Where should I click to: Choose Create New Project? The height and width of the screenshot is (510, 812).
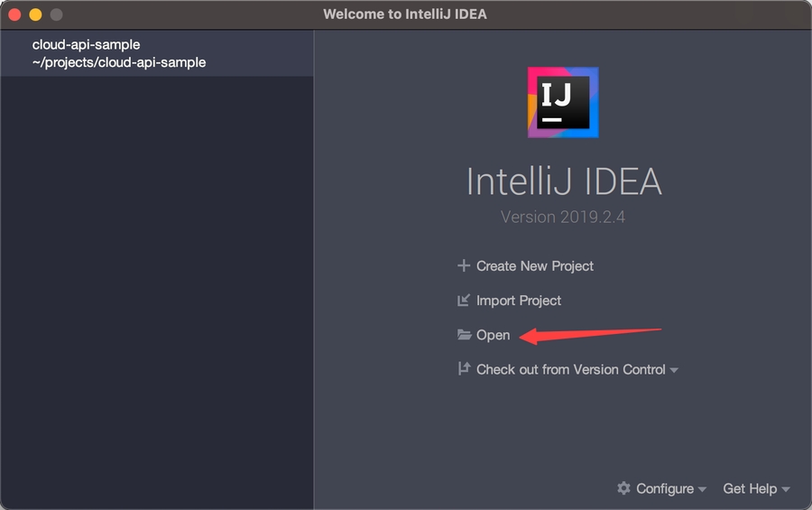[x=535, y=266]
